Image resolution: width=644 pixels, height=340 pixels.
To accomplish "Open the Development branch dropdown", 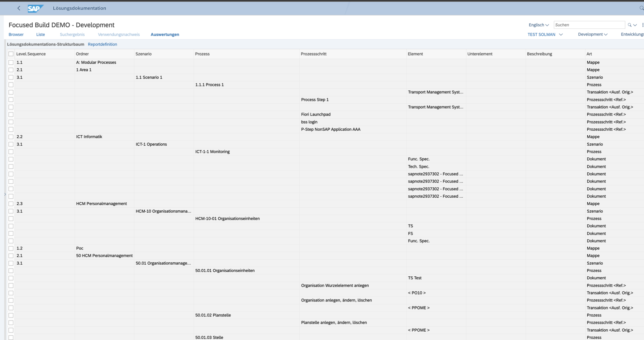I will (592, 35).
